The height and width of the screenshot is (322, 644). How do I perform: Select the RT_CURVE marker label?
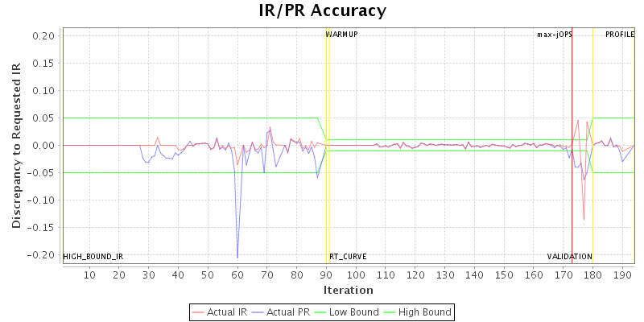348,257
